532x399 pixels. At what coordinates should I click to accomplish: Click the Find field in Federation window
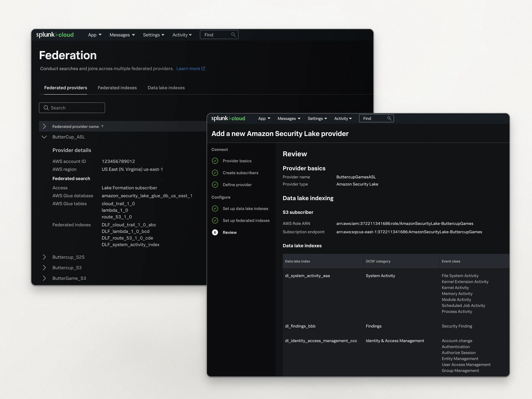tap(219, 35)
